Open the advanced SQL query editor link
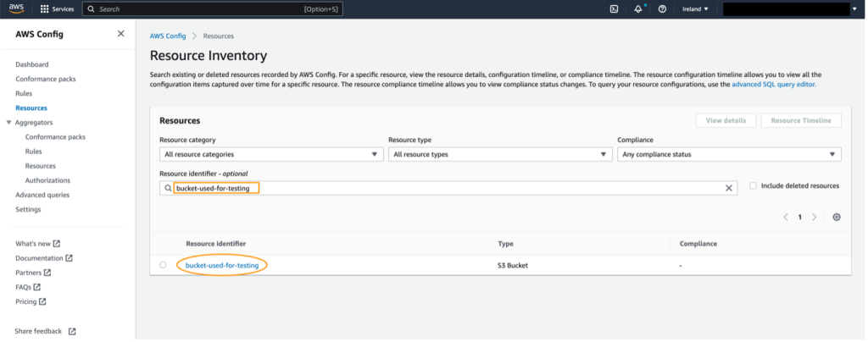Image resolution: width=868 pixels, height=342 pixels. pos(774,85)
